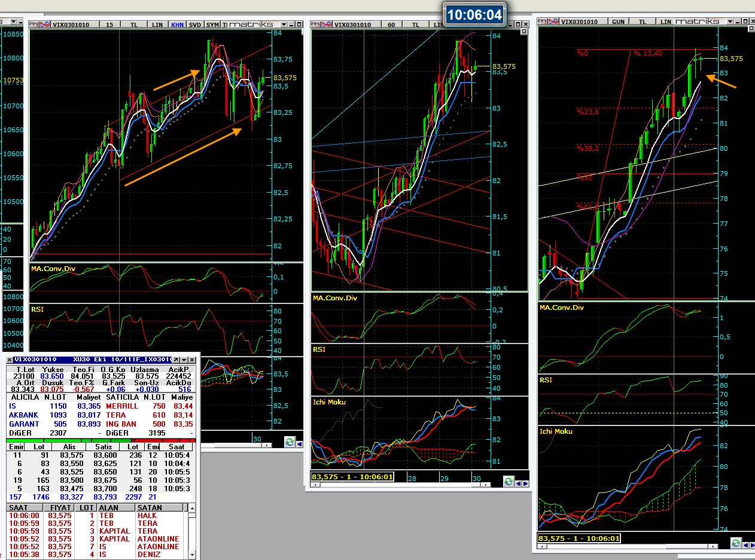
Task: Click FIYAT column header in trades list
Action: point(60,507)
